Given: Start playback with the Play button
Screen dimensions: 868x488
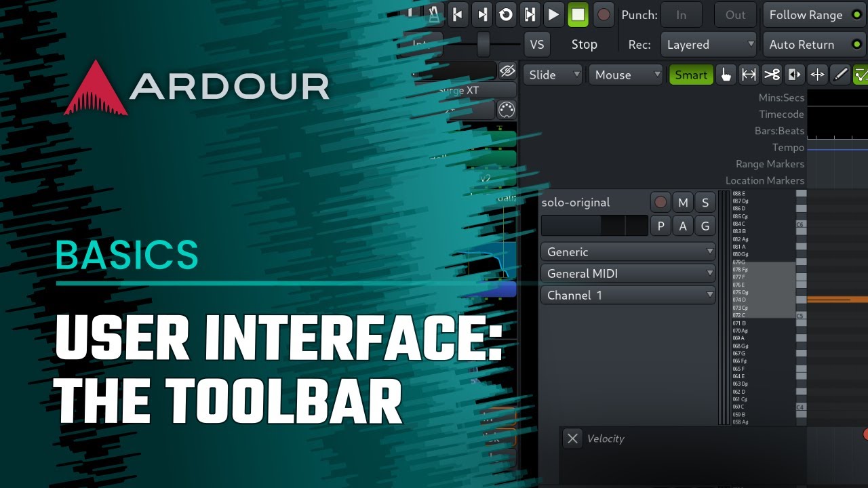Looking at the screenshot, I should pyautogui.click(x=554, y=14).
